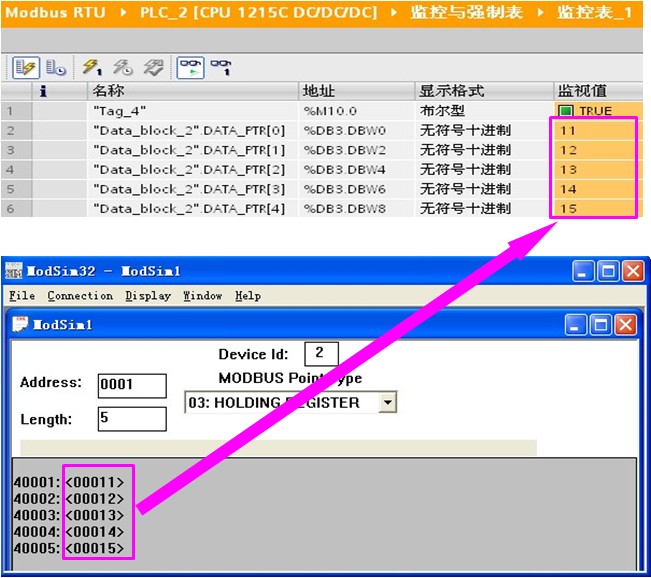Click address cell %DB3.DBW4
Image resolution: width=651 pixels, height=578 pixels.
pyautogui.click(x=357, y=169)
